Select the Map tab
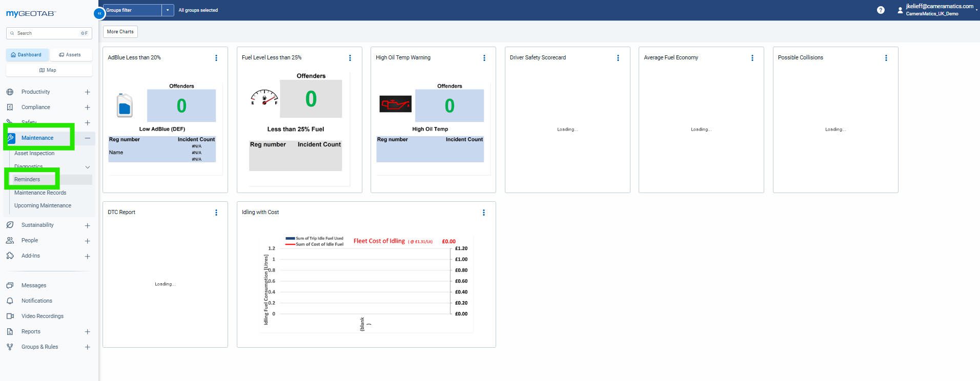The width and height of the screenshot is (980, 381). pos(48,70)
